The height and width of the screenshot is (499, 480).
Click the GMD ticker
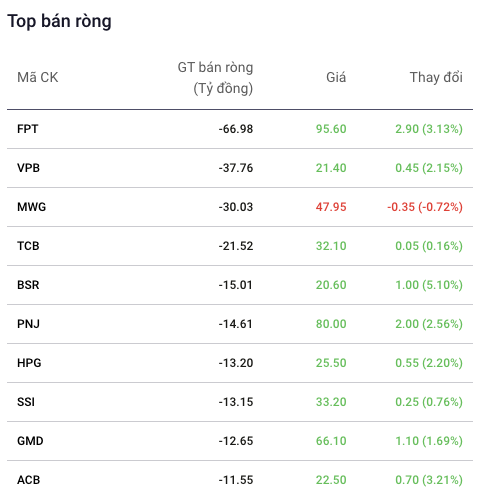(x=30, y=441)
